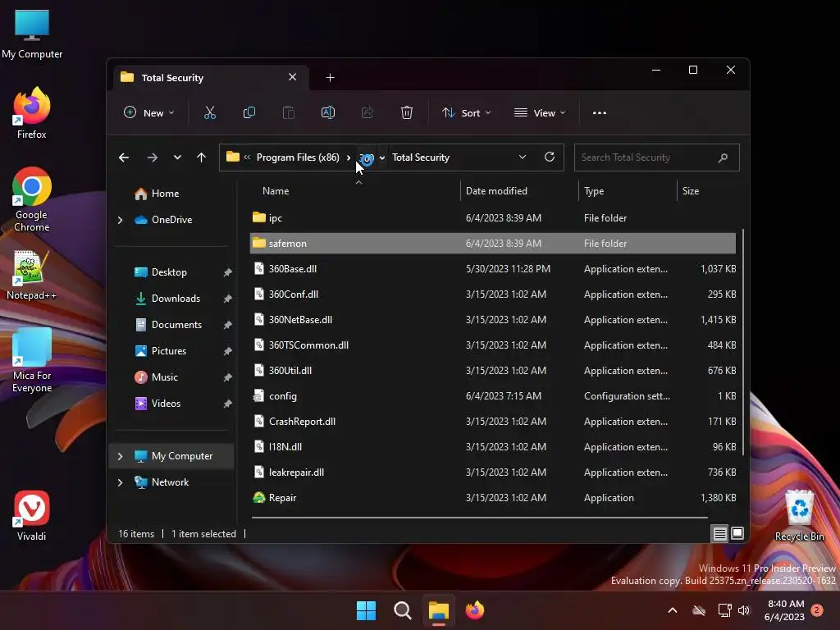Select the config settings file

pyautogui.click(x=493, y=396)
